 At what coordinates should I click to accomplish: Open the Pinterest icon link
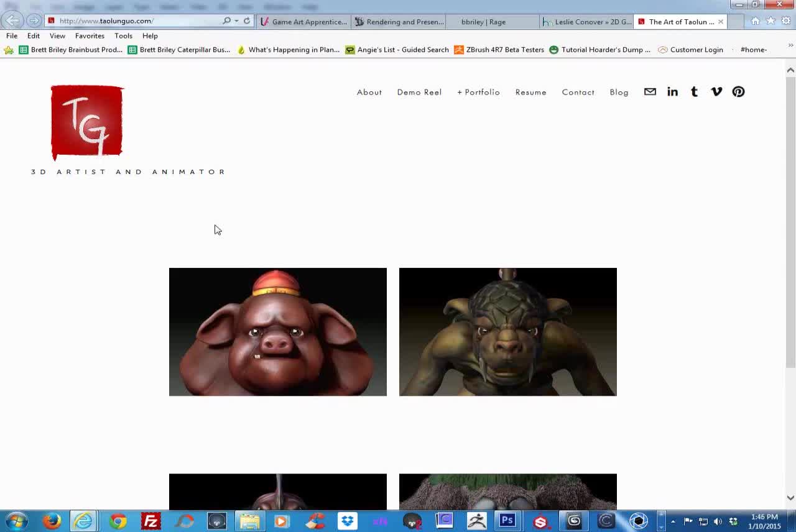pos(738,91)
